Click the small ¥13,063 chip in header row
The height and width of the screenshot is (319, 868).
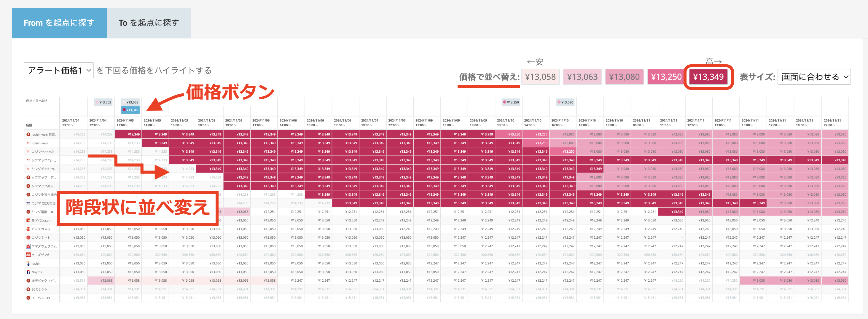point(103,102)
